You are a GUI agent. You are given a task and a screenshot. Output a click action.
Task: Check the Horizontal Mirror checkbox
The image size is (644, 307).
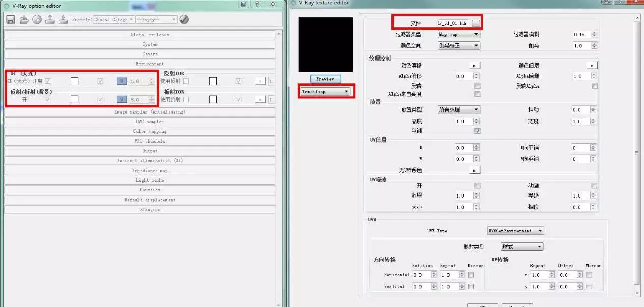pyautogui.click(x=471, y=275)
